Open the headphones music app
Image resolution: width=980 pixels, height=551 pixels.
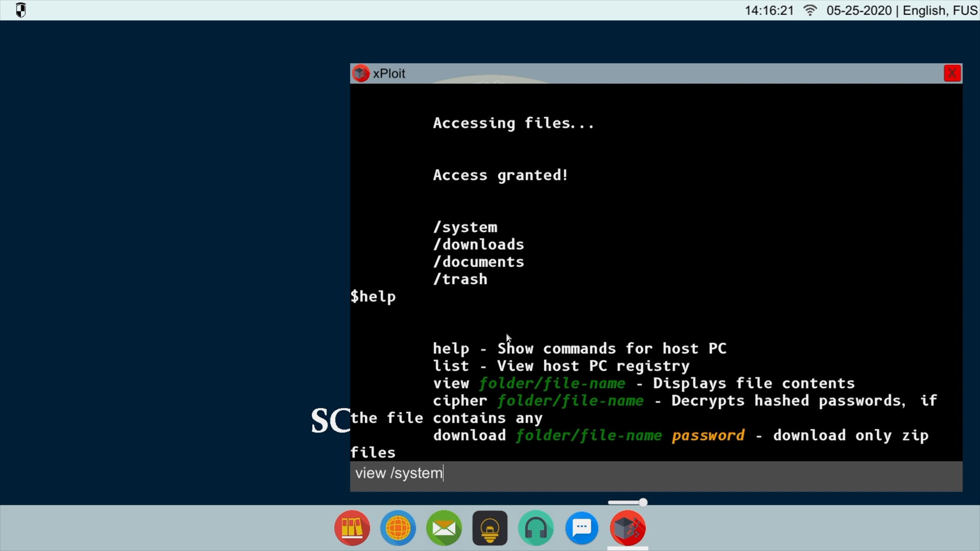point(536,528)
